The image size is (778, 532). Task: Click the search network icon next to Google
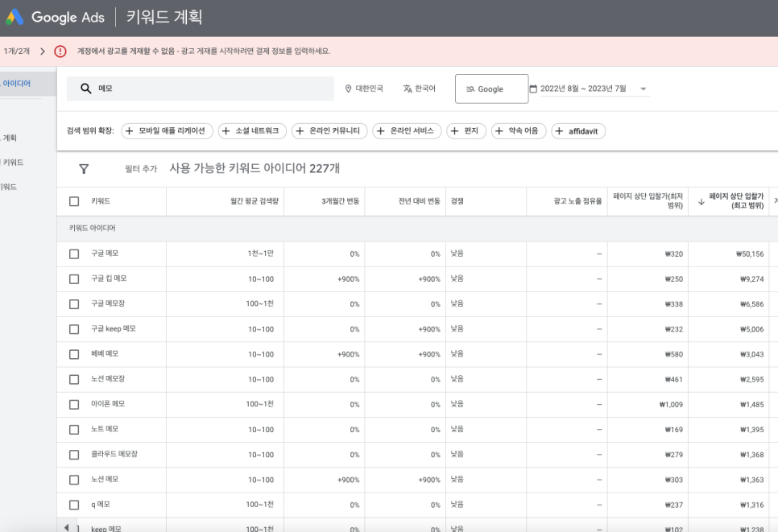tap(470, 89)
